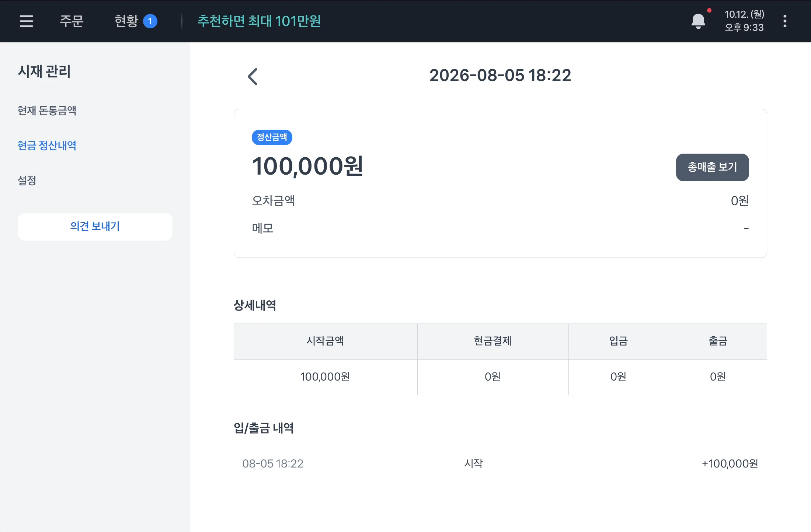This screenshot has height=532, width=811.
Task: Switch to the 주문 tab
Action: (72, 21)
